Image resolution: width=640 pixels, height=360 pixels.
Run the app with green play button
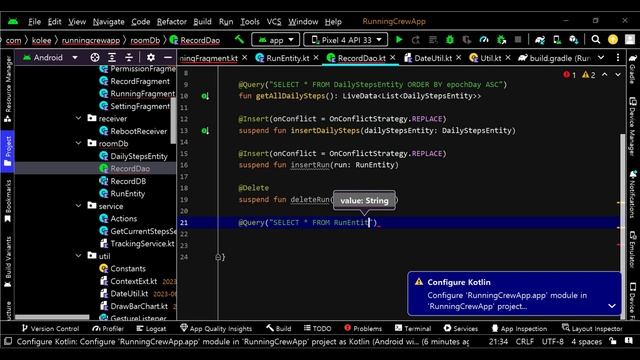399,40
